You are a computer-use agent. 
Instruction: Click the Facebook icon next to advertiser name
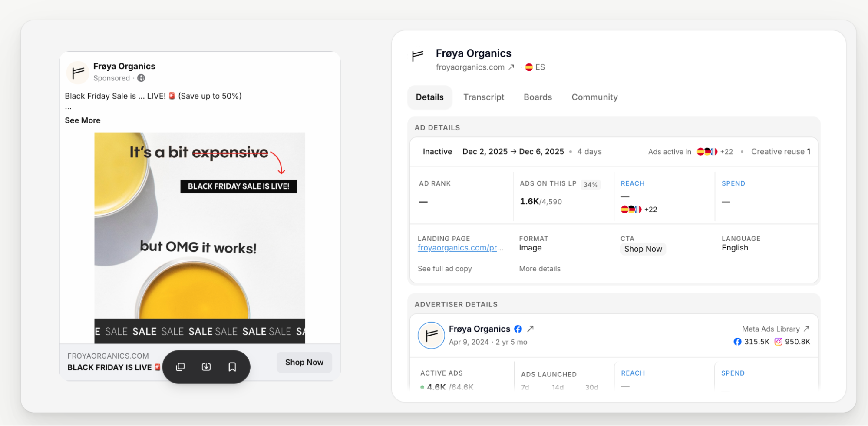pyautogui.click(x=518, y=329)
